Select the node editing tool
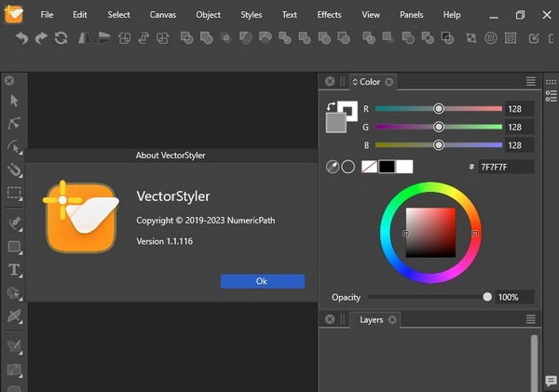The height and width of the screenshot is (392, 559). click(x=14, y=123)
